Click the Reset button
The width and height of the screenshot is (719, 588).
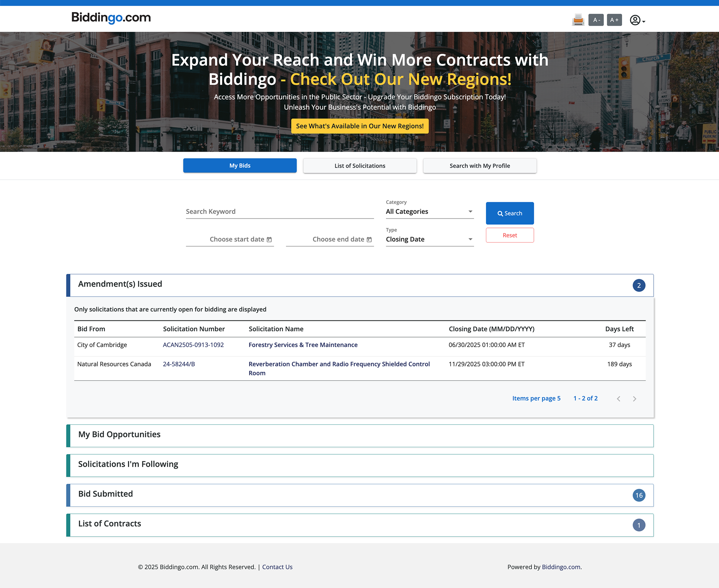(510, 235)
